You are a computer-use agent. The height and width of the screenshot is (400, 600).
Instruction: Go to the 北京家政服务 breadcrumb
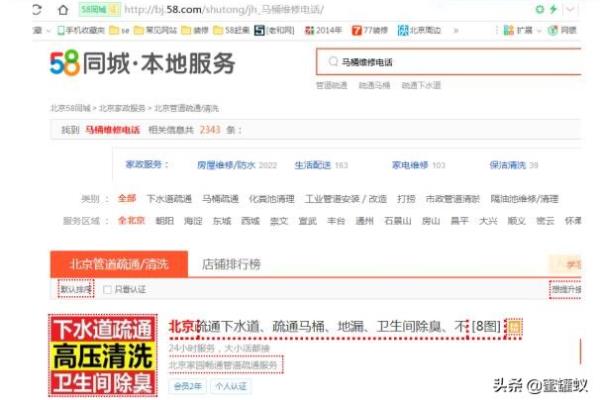point(122,108)
